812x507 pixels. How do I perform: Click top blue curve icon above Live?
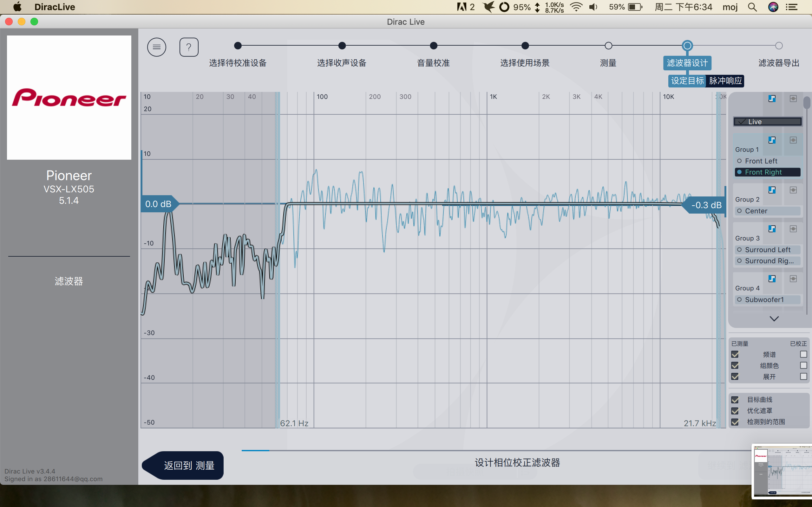(772, 98)
